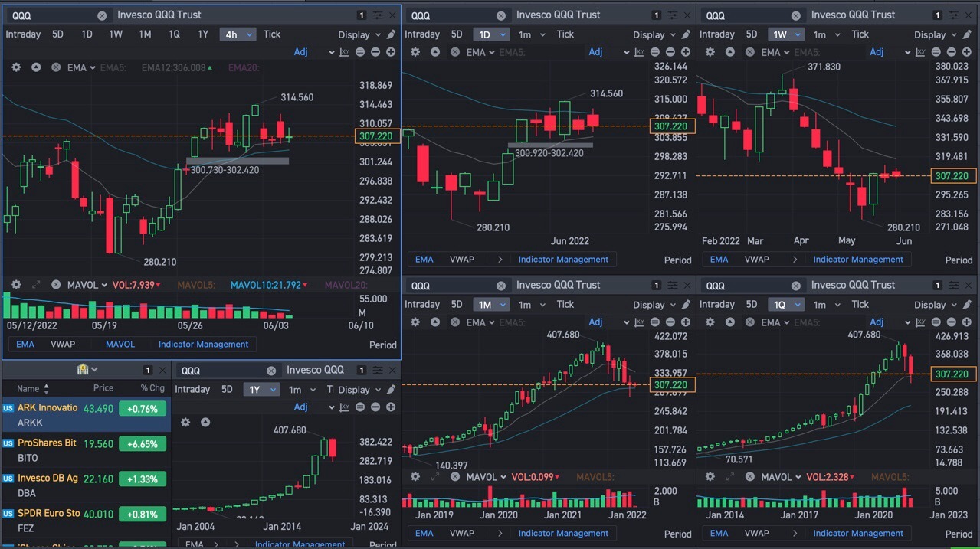Open Indicator Management in the 4h panel

203,345
